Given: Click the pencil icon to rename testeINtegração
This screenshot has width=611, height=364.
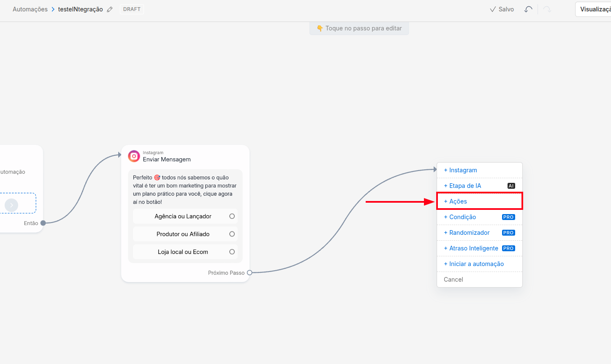Looking at the screenshot, I should pyautogui.click(x=110, y=9).
